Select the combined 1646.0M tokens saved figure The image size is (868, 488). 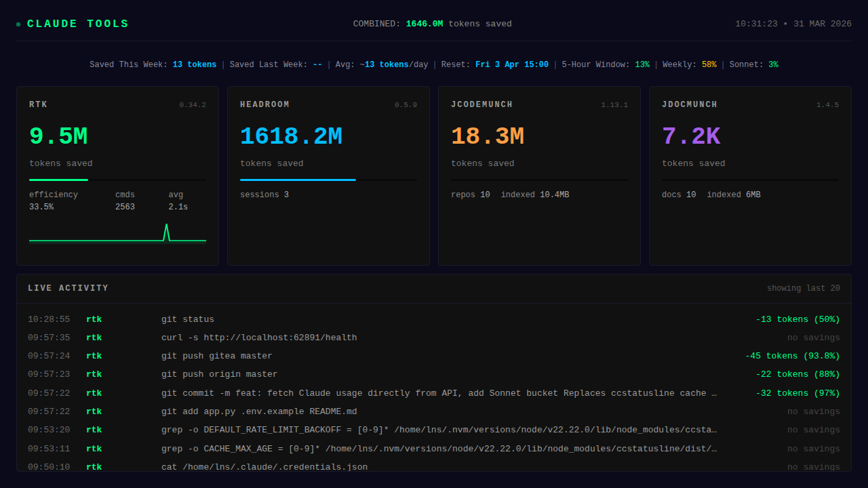425,24
